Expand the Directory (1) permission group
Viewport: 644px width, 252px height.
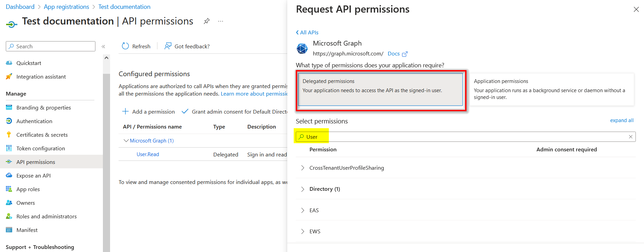(303, 189)
